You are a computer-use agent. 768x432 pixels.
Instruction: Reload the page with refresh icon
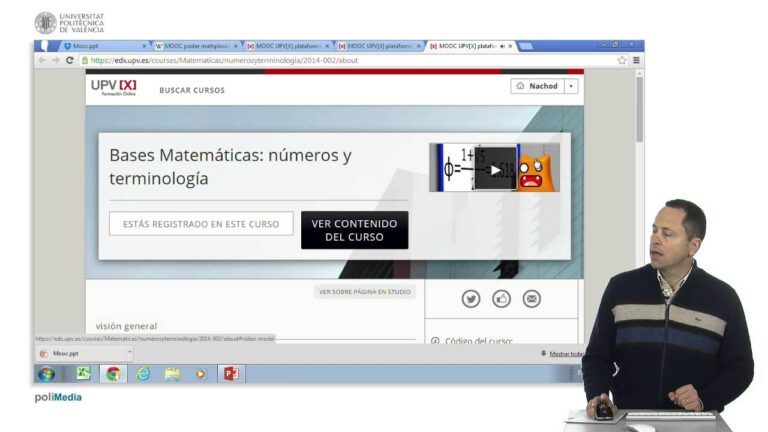coord(70,60)
